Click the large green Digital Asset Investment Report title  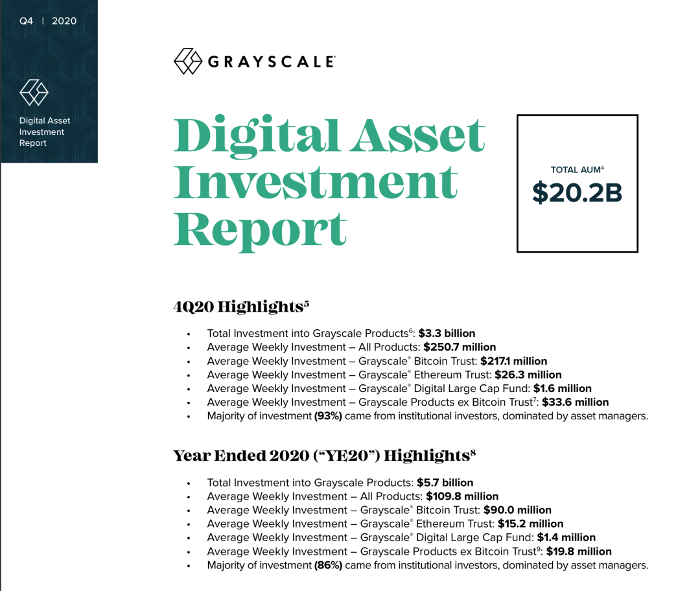coord(329,182)
